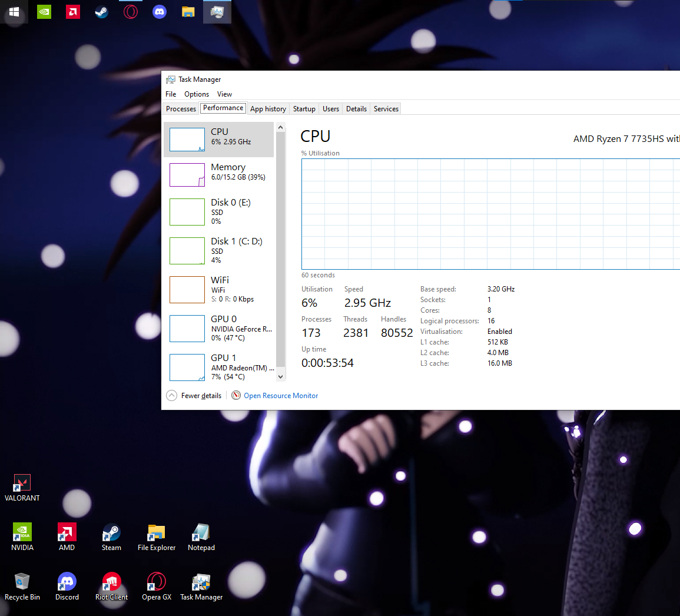Screen dimensions: 680x616
Task: Switch to the Processes tab
Action: pos(181,109)
